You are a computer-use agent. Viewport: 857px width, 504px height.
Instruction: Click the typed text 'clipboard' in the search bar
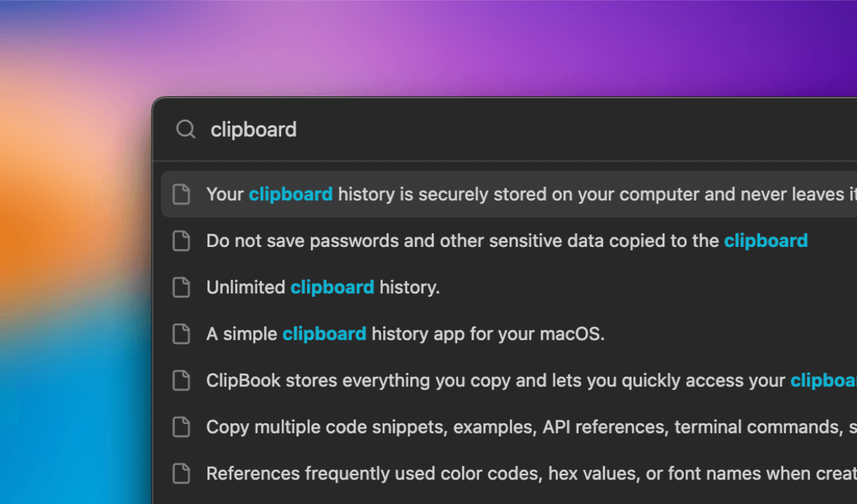253,129
